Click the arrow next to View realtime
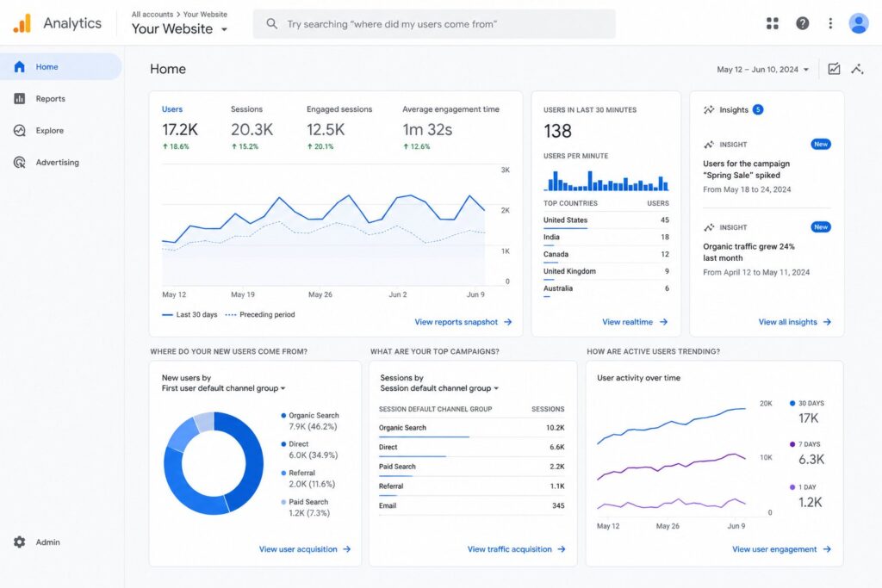Screen dimensions: 882x588 [x=664, y=322]
